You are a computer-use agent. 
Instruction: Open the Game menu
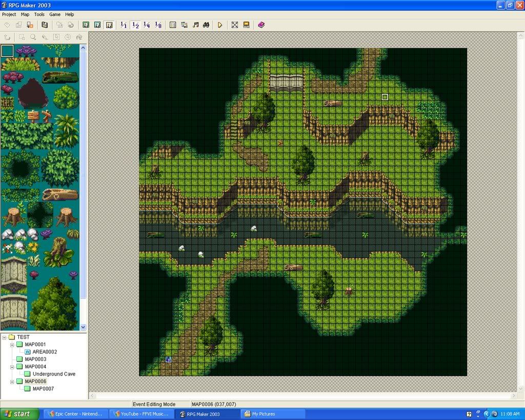coord(54,14)
